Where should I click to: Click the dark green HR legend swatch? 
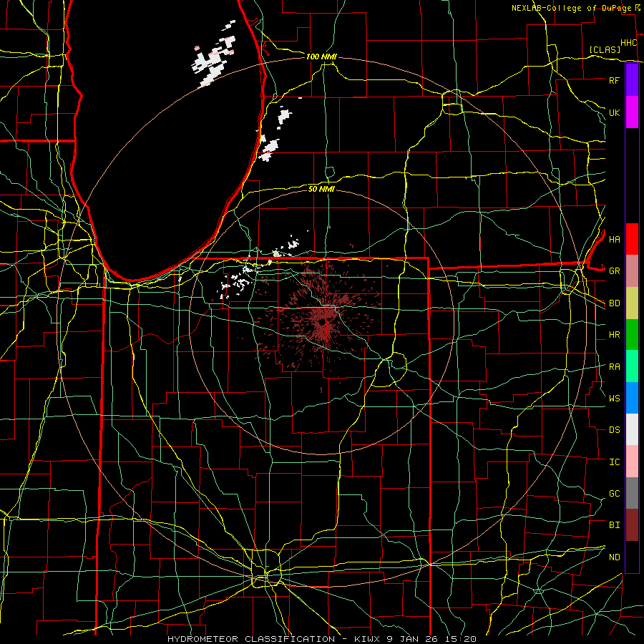point(632,335)
